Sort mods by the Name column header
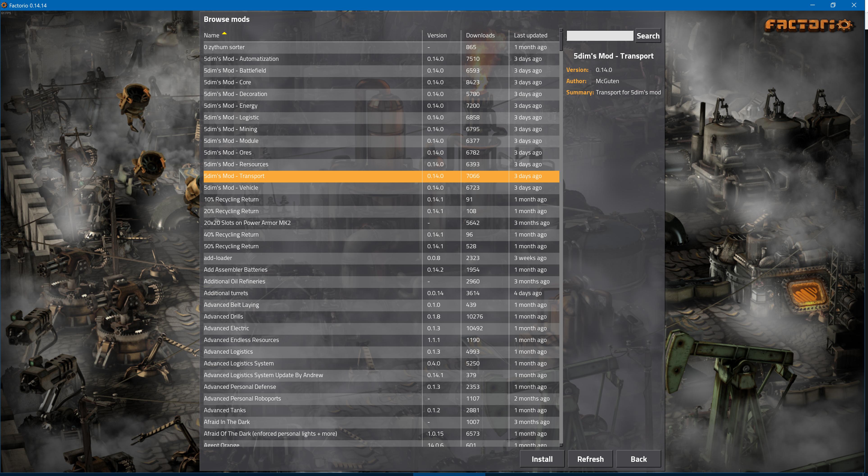 [x=211, y=35]
